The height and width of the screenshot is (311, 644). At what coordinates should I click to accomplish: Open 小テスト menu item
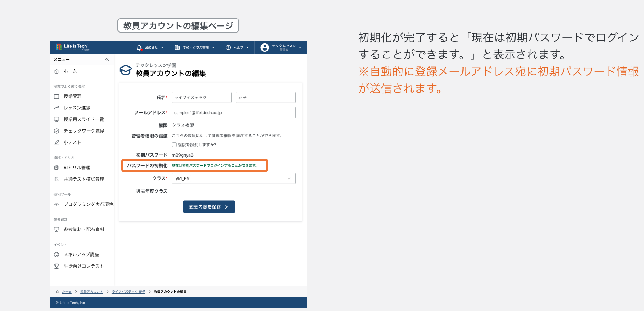(72, 142)
